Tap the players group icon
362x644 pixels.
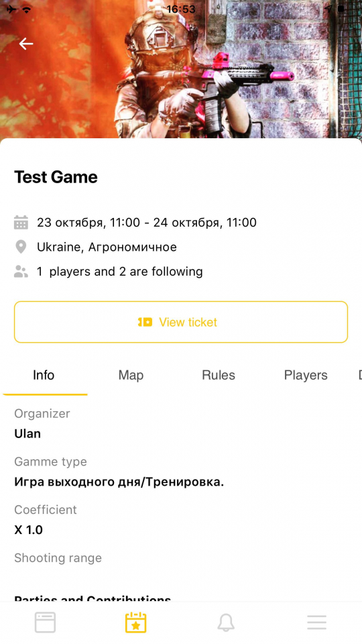pyautogui.click(x=21, y=272)
